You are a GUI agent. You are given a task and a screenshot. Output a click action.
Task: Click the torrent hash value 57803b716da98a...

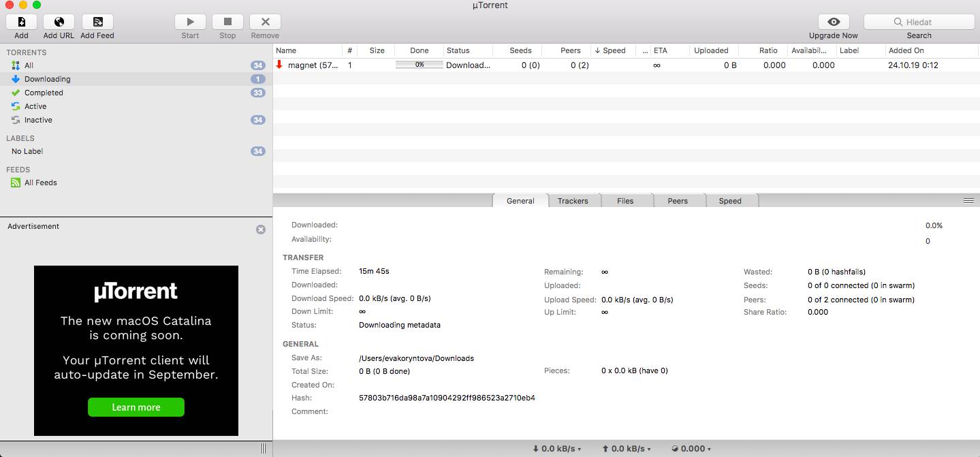point(447,398)
